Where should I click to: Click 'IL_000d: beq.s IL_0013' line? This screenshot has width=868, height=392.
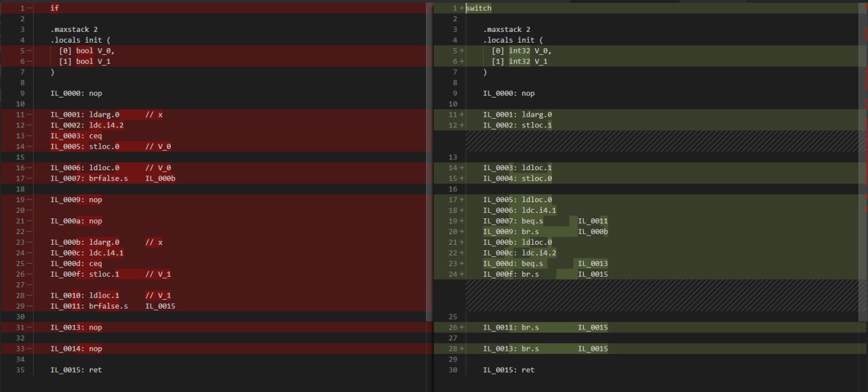point(545,263)
